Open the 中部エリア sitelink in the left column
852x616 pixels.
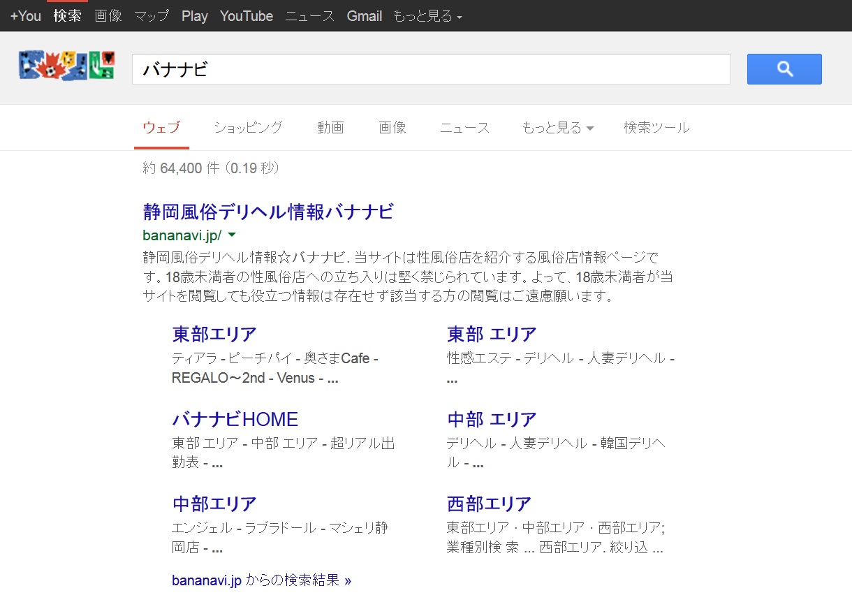[214, 504]
